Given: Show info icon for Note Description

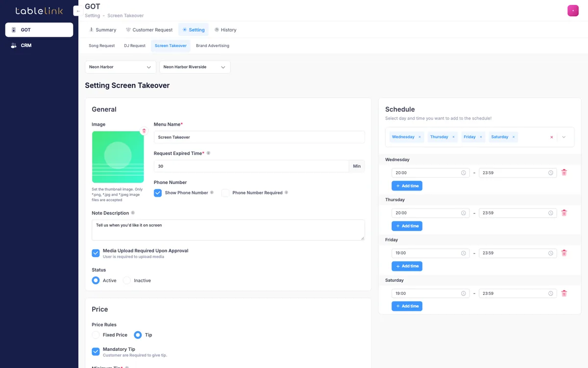Looking at the screenshot, I should [x=133, y=213].
